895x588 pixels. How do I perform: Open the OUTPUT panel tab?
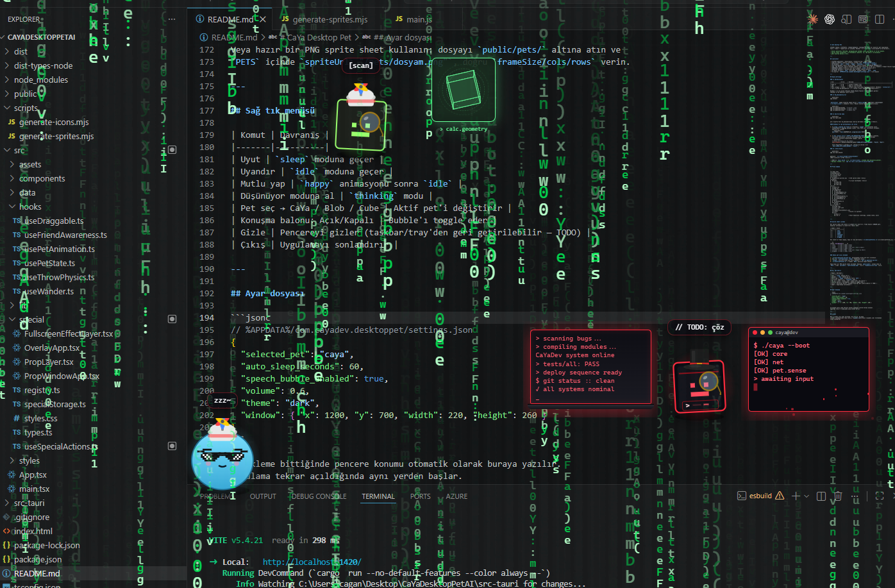click(263, 496)
